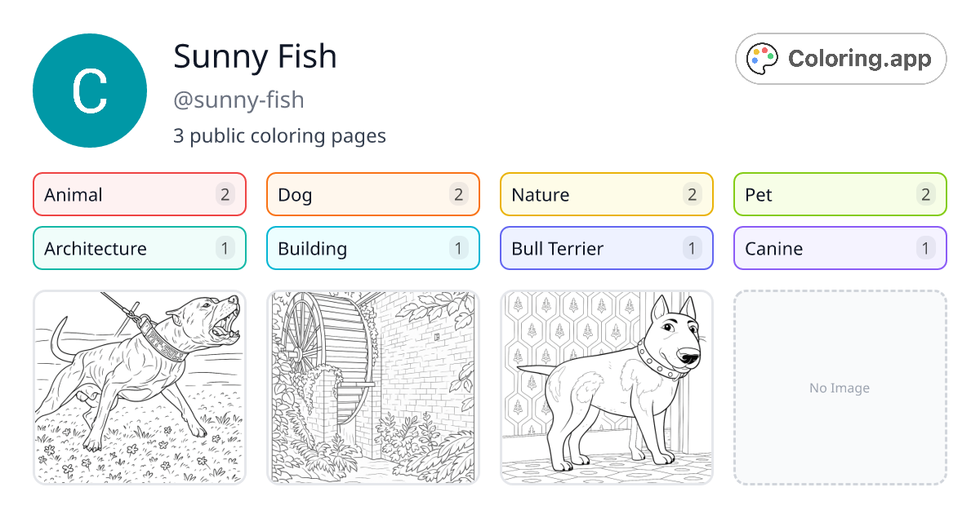This screenshot has width=980, height=514.
Task: Visit the @sunny-fish username link
Action: point(238,100)
